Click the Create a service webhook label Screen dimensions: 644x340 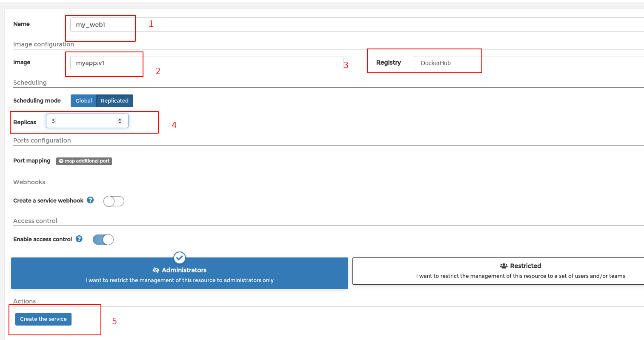coord(49,201)
